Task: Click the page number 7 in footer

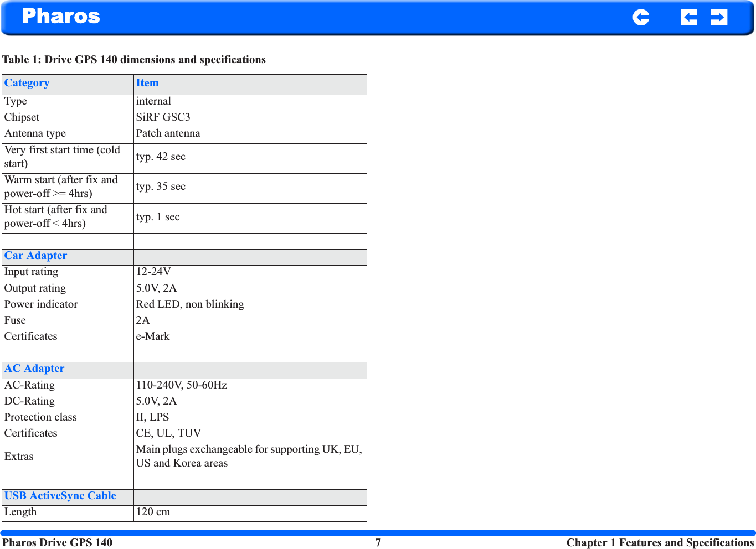Action: pyautogui.click(x=378, y=542)
